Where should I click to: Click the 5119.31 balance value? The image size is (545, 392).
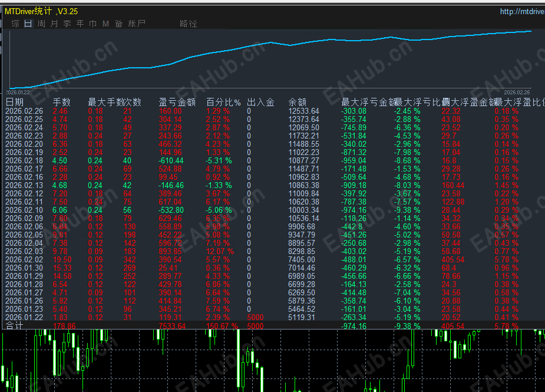click(302, 318)
